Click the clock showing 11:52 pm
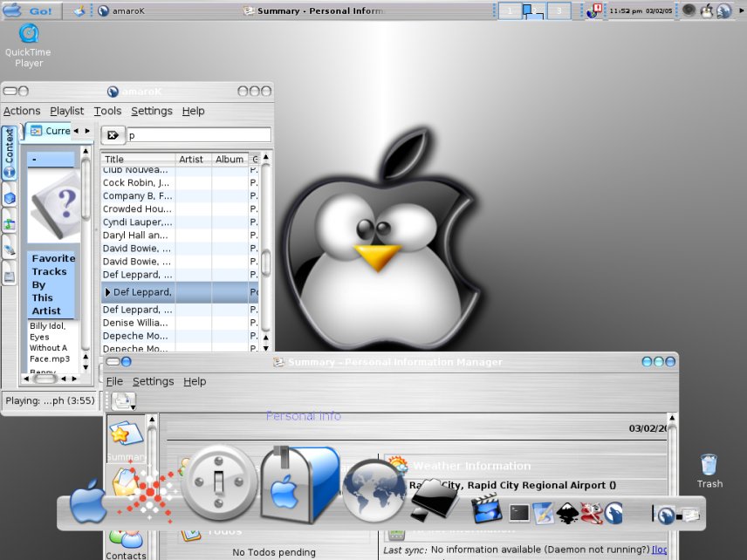Image resolution: width=747 pixels, height=560 pixels. (641, 10)
